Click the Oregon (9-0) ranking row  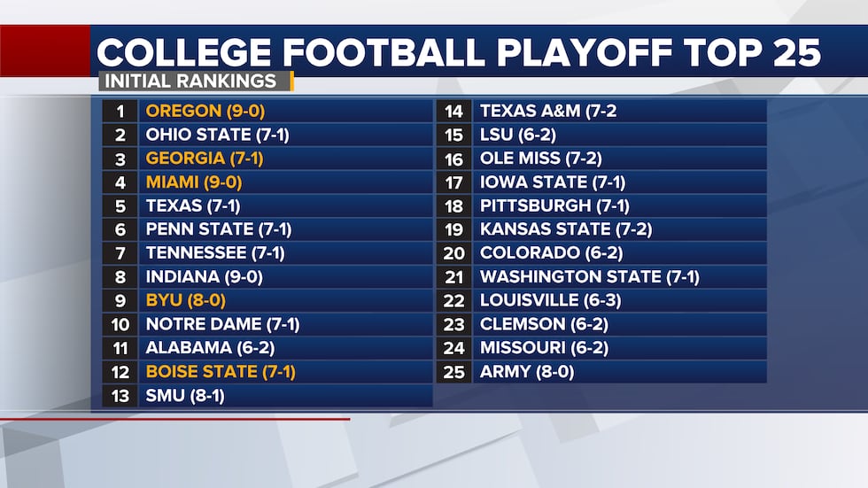[267, 112]
